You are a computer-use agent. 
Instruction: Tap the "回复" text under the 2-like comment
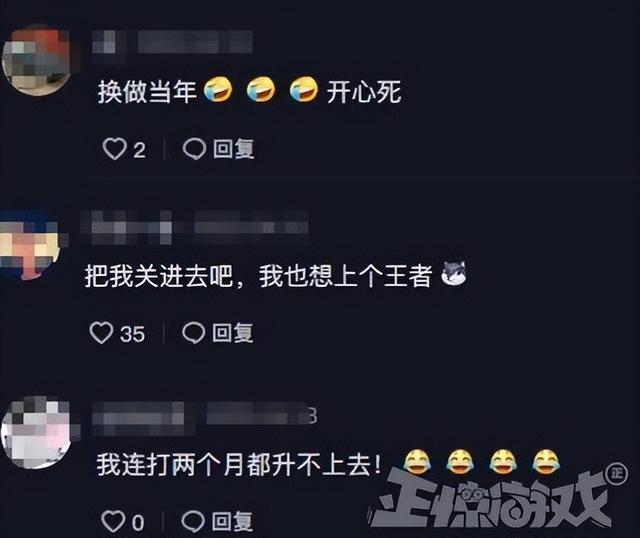[x=234, y=149]
